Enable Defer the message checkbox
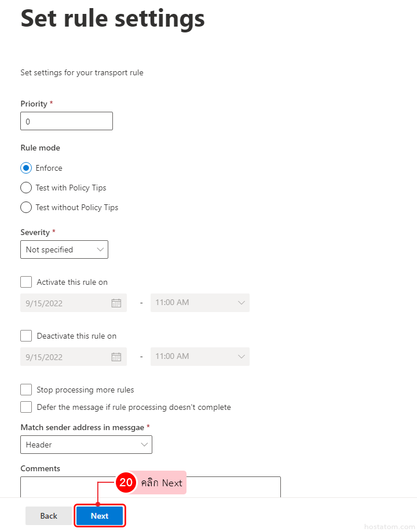This screenshot has width=417, height=532. 26,407
